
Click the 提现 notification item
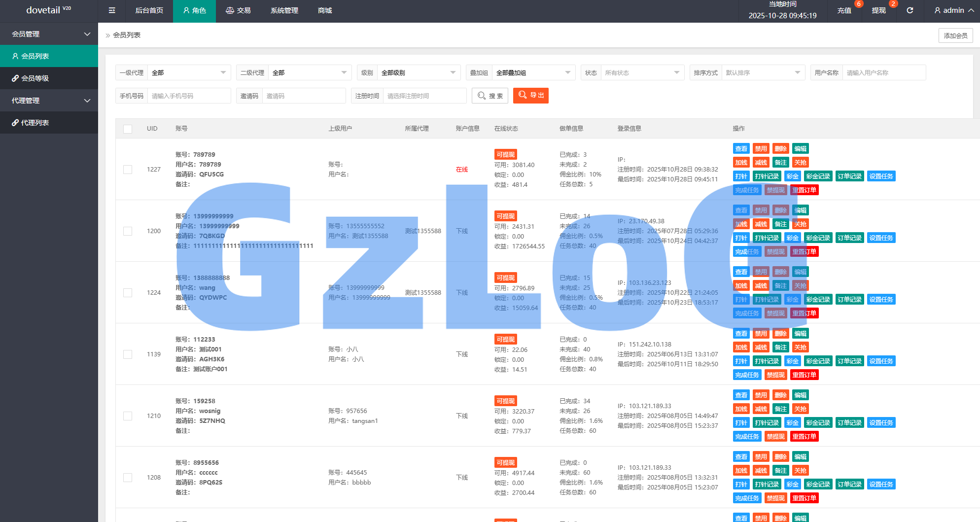click(878, 10)
